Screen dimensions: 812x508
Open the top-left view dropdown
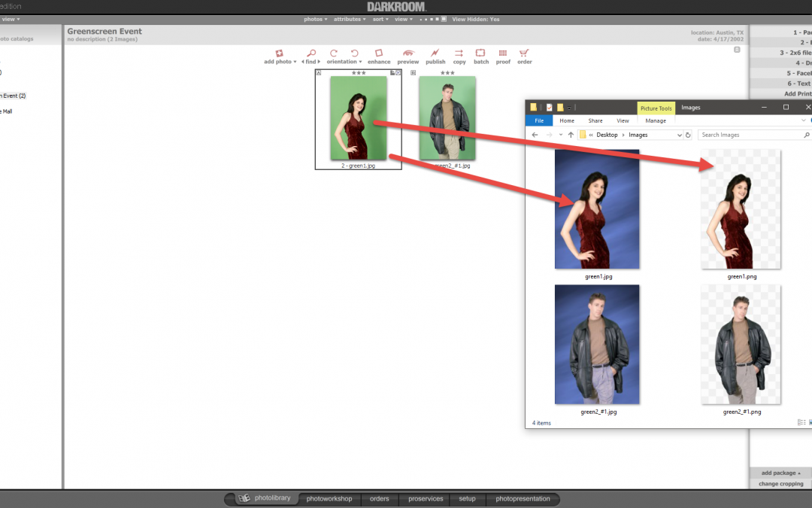pyautogui.click(x=11, y=19)
